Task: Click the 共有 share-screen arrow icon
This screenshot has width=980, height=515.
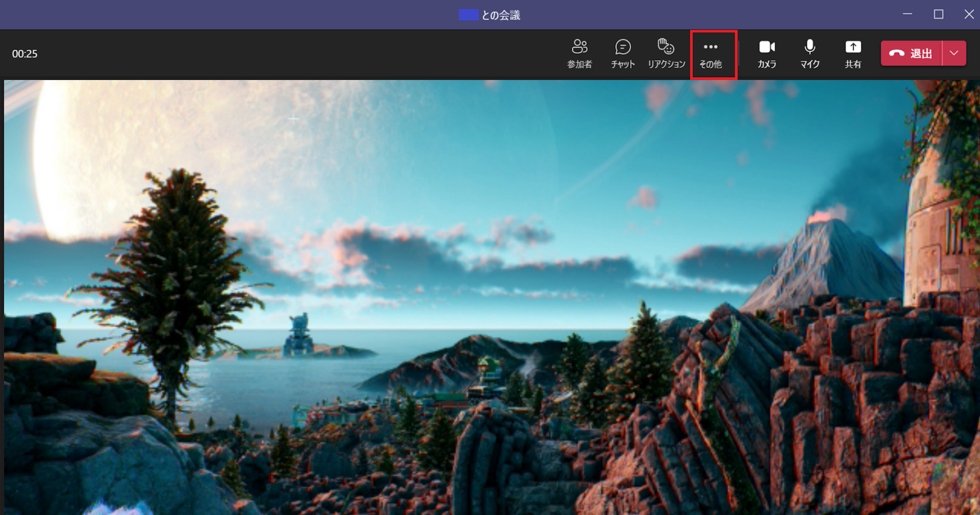Action: (853, 47)
